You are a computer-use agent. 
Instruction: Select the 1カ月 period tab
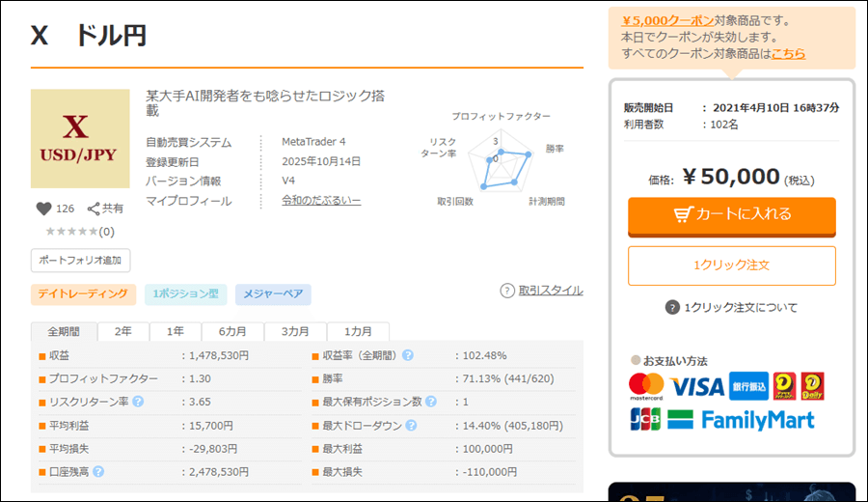tap(358, 331)
